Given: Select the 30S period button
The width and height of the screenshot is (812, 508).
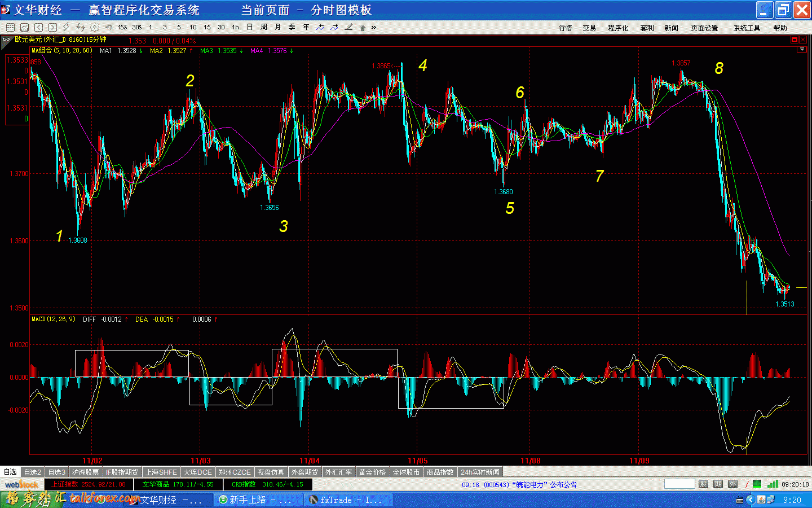Looking at the screenshot, I should tap(136, 27).
